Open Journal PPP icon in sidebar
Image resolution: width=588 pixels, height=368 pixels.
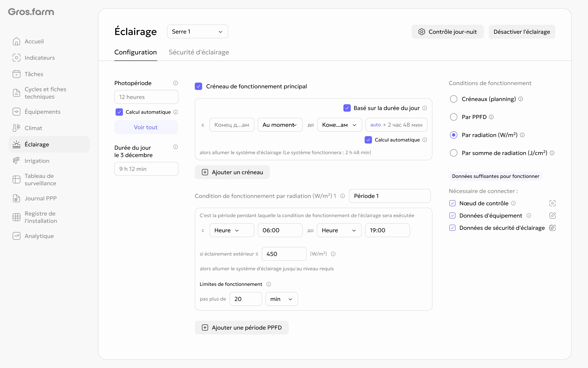(16, 198)
